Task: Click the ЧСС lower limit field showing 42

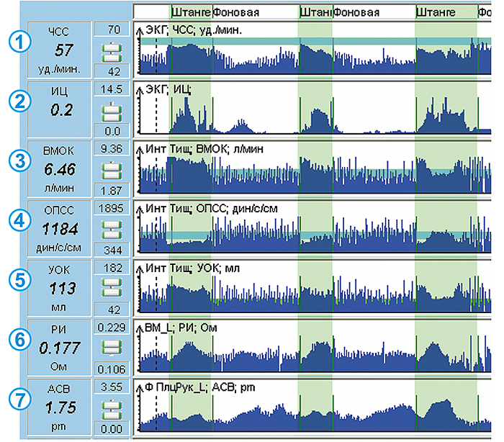Action: 112,71
